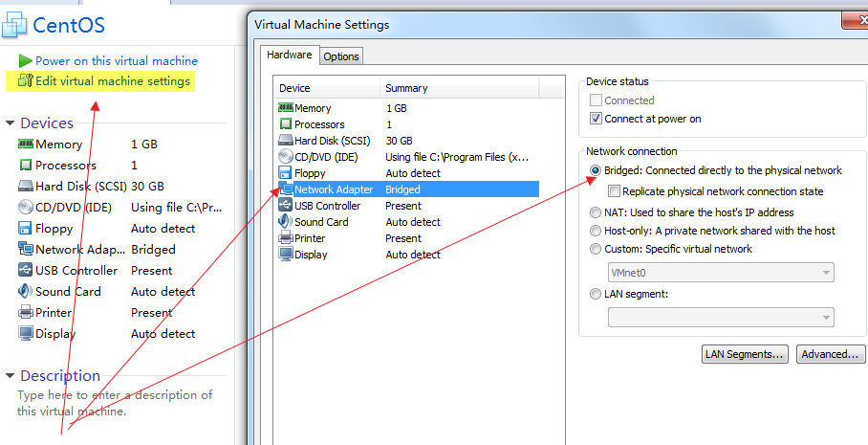Click the Device column header
The width and height of the screenshot is (868, 445).
point(327,88)
